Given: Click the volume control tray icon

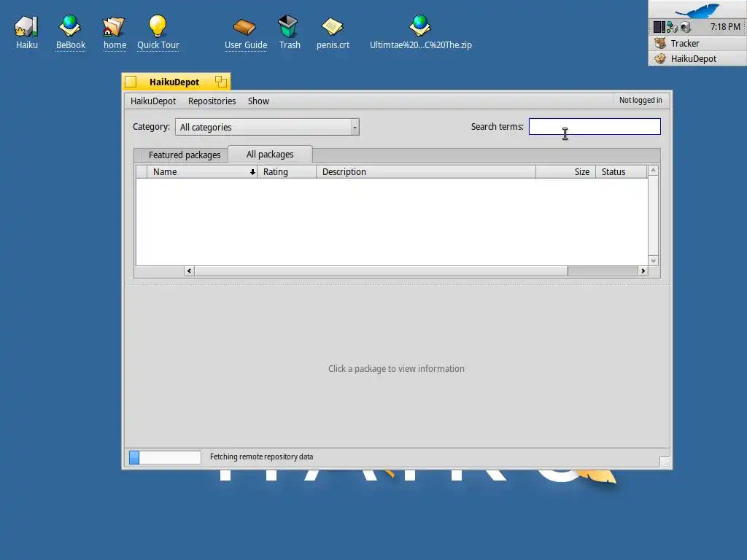Looking at the screenshot, I should click(x=685, y=27).
